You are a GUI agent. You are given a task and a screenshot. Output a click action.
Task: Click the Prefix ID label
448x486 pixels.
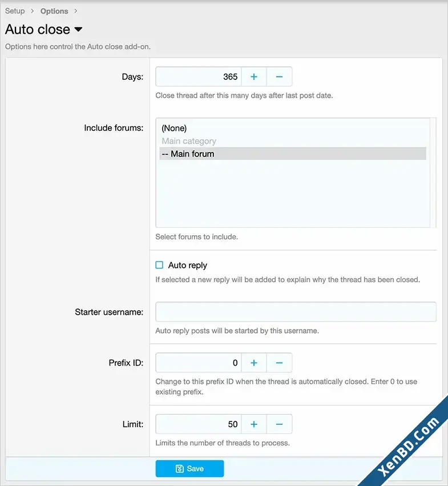click(126, 363)
